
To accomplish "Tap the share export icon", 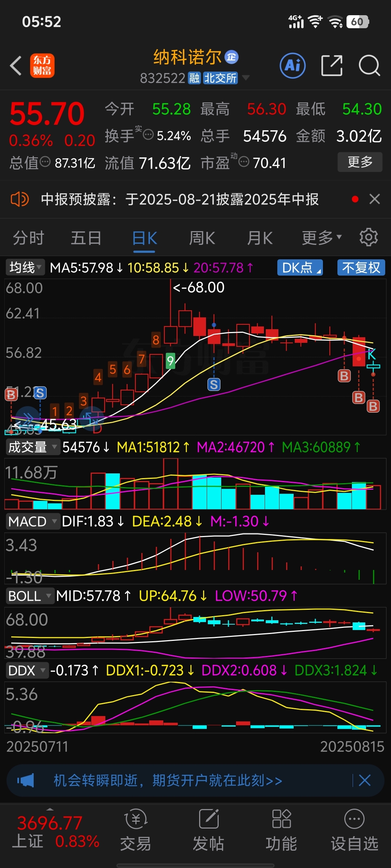I will tap(332, 65).
